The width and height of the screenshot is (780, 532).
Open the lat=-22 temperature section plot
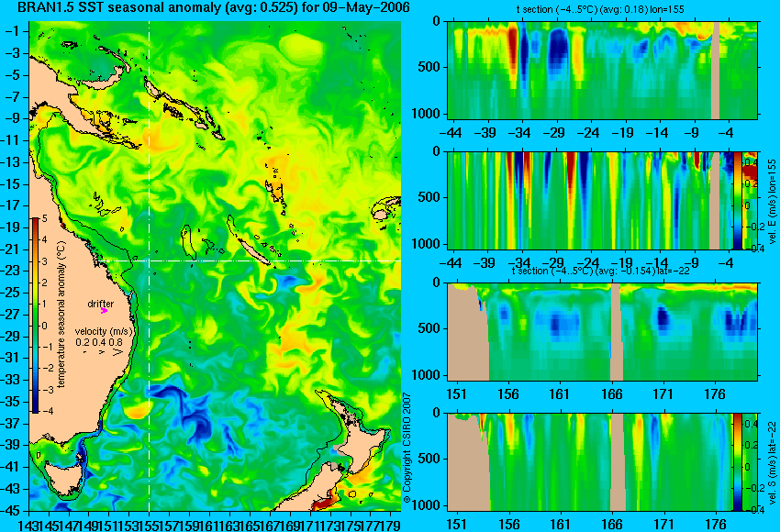602,331
